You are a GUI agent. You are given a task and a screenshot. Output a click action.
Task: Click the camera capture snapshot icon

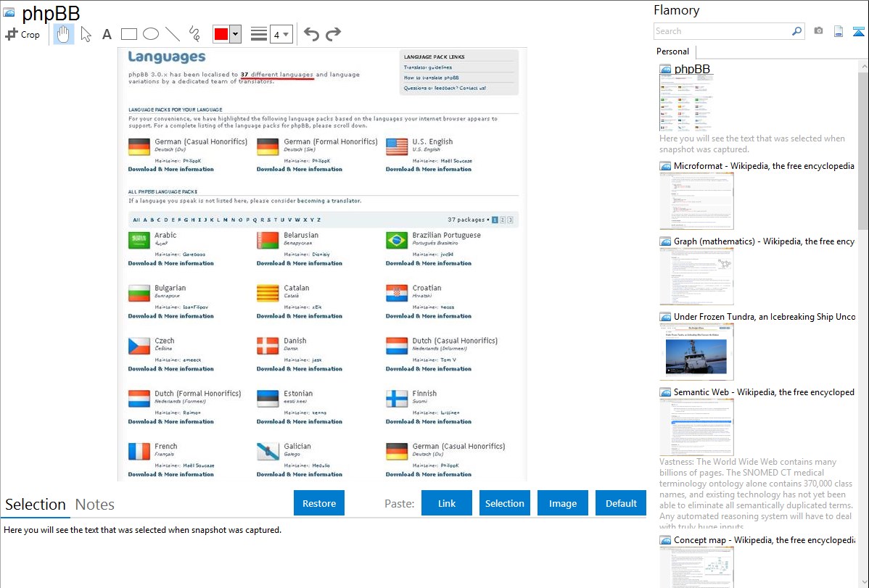(x=818, y=31)
